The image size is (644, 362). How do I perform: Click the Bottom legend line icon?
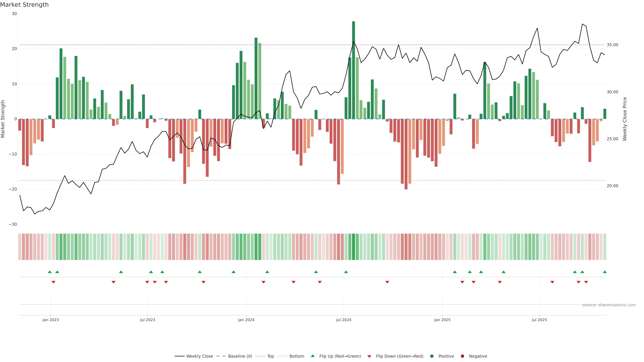(x=282, y=356)
